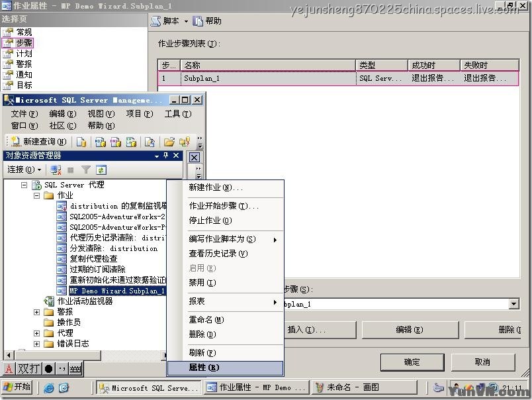Image resolution: width=532 pixels, height=400 pixels.
Task: Open the 编辑(E) menu
Action: tap(63, 114)
